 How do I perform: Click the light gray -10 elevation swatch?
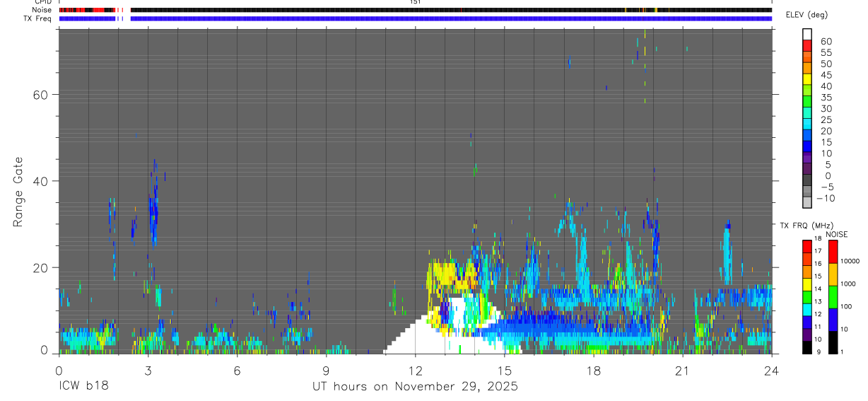tap(807, 202)
